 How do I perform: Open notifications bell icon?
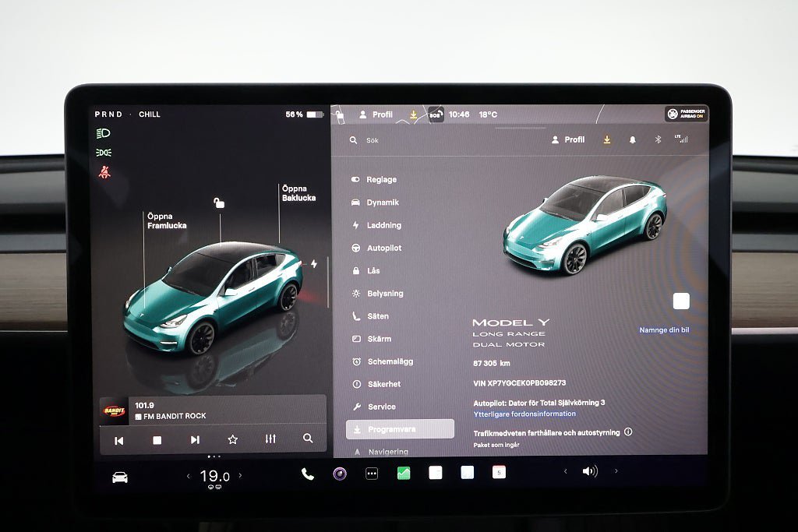(633, 139)
